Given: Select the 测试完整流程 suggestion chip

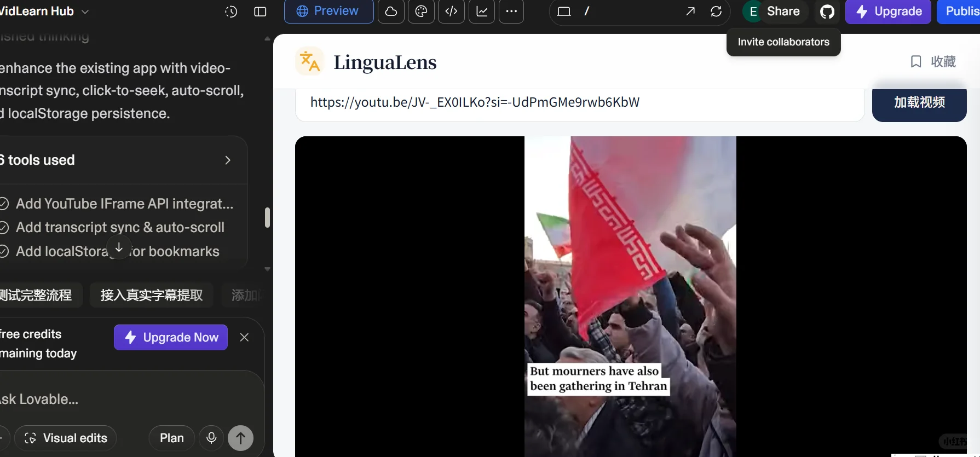Looking at the screenshot, I should click(39, 295).
